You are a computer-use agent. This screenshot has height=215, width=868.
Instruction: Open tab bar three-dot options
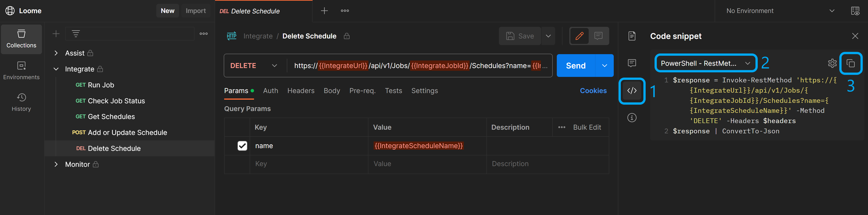pyautogui.click(x=345, y=11)
